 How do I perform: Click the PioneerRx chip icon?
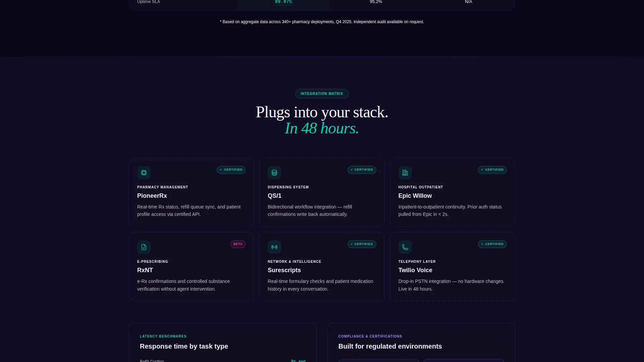tap(144, 173)
